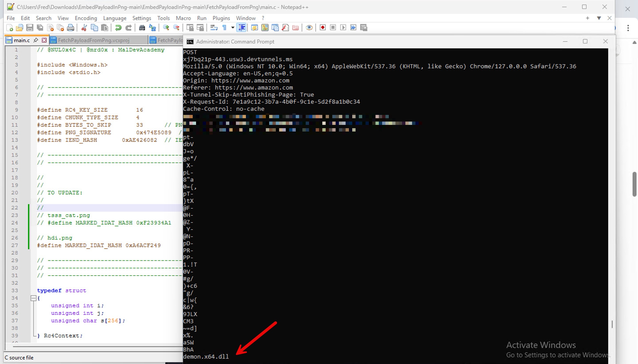Paste using the clipboard toolbar icon
This screenshot has width=638, height=364.
pos(105,27)
